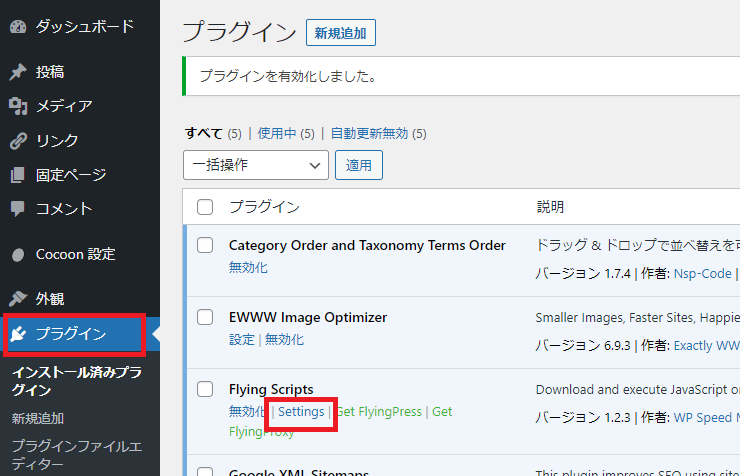Open 新規追加 submenu in sidebar

38,418
